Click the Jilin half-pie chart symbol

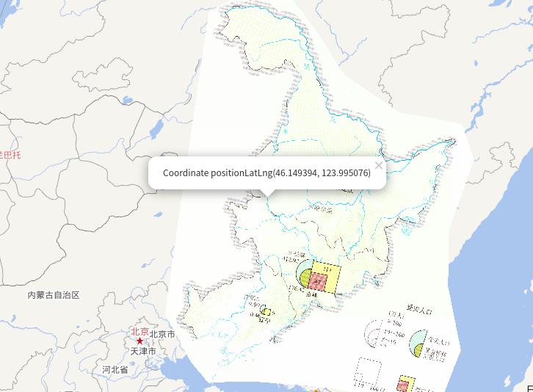(x=305, y=276)
